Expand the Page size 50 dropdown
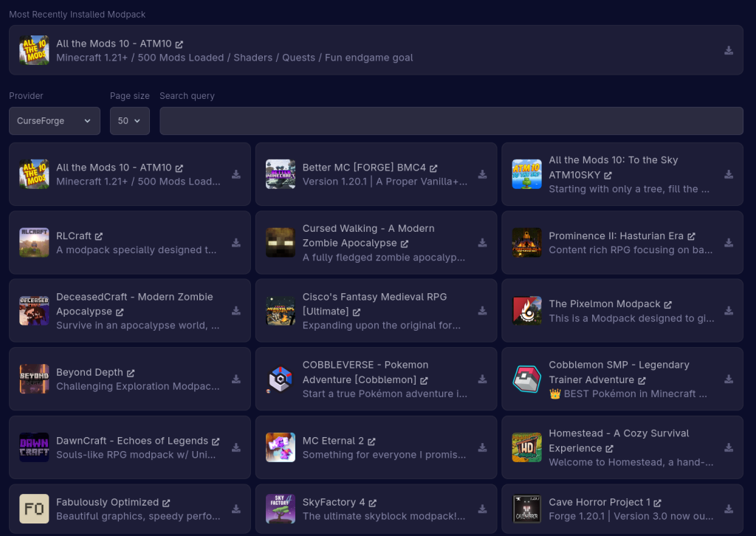This screenshot has height=536, width=756. click(x=129, y=121)
